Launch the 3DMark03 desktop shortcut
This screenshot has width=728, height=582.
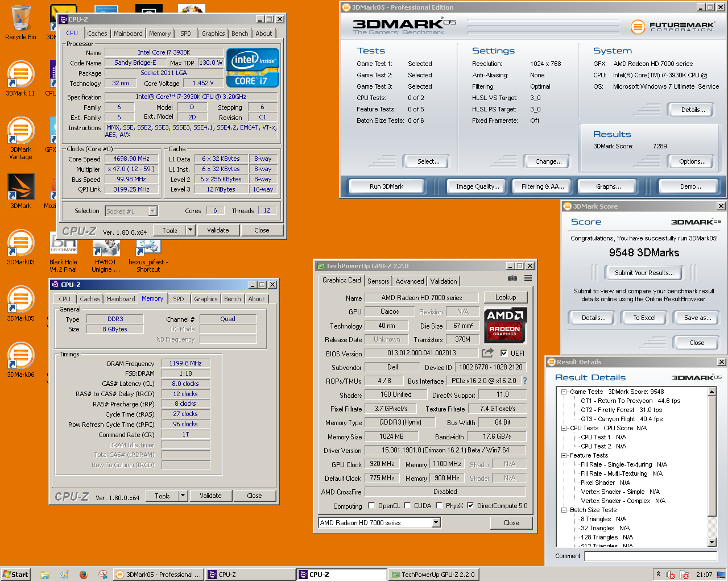[20, 247]
